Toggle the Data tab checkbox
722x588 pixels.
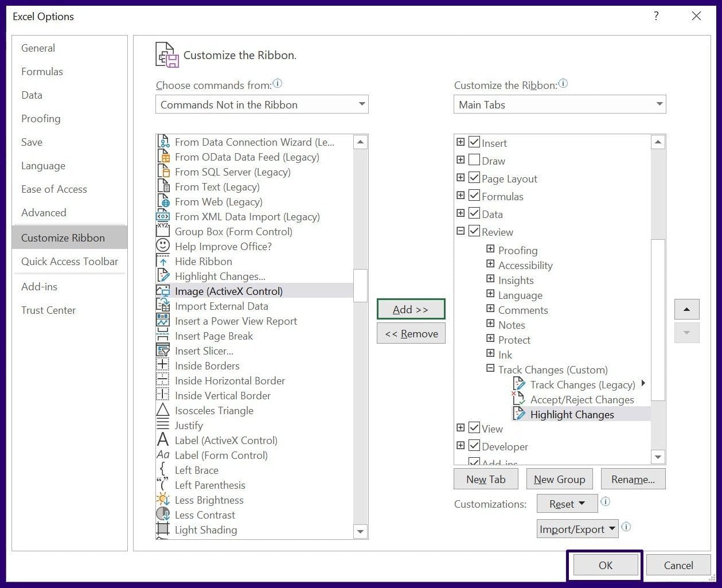point(474,213)
